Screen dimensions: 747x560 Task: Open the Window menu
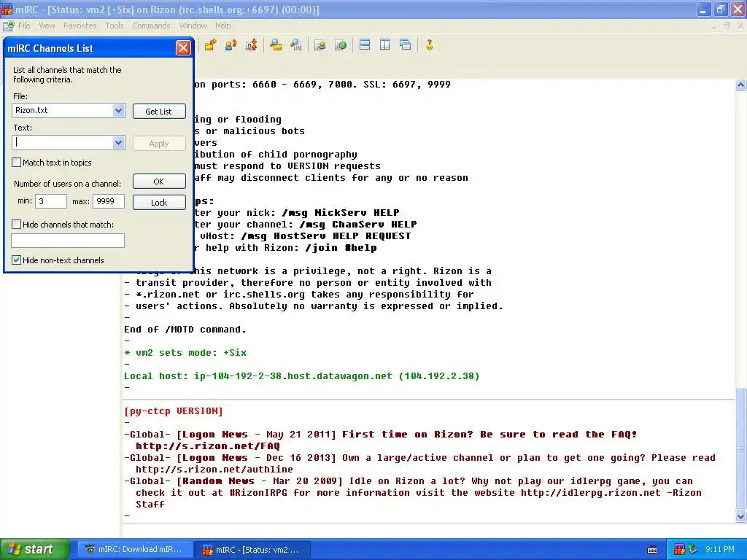[x=193, y=26]
